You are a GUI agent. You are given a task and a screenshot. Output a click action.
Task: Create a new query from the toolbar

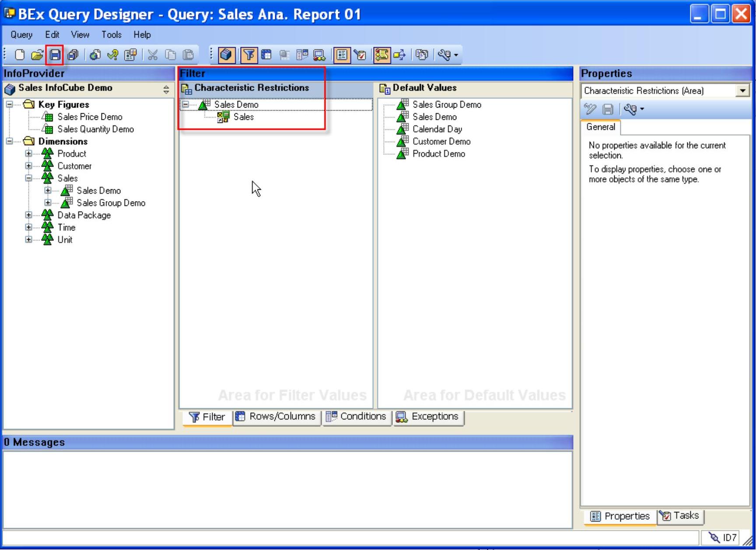[20, 55]
